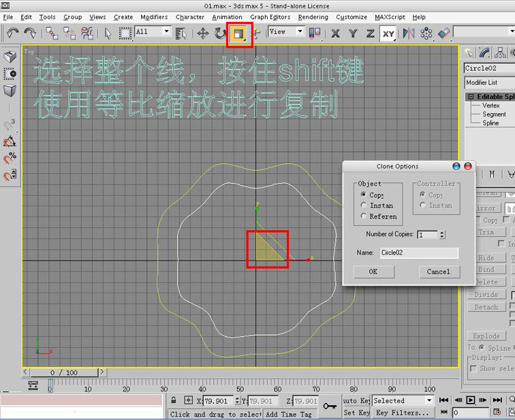Restrict transform to Z axis
This screenshot has width=515, height=420.
(x=370, y=33)
